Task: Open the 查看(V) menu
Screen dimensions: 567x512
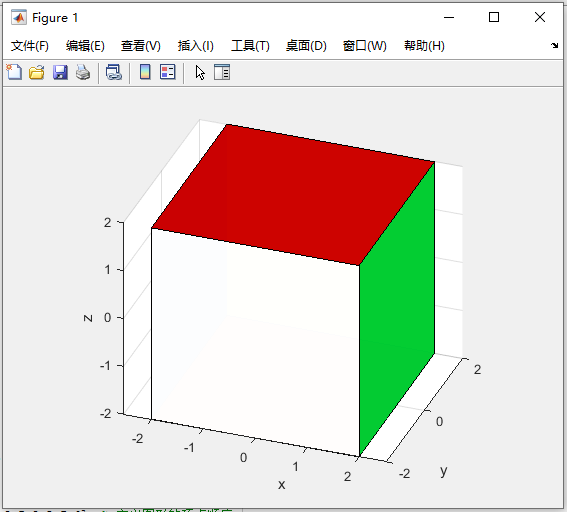Action: click(x=141, y=46)
